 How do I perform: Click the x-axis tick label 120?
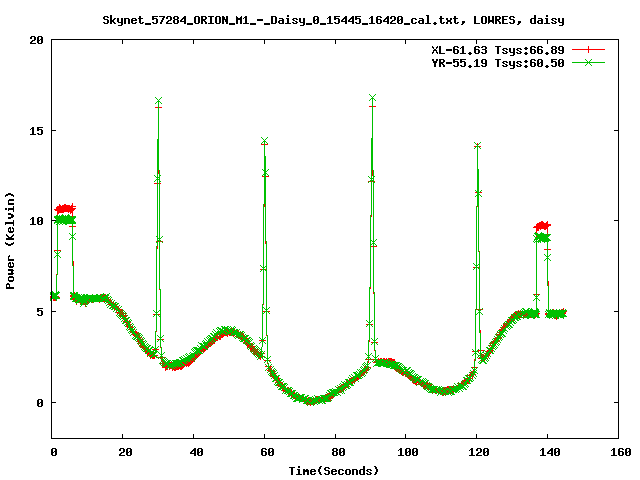[x=479, y=452]
